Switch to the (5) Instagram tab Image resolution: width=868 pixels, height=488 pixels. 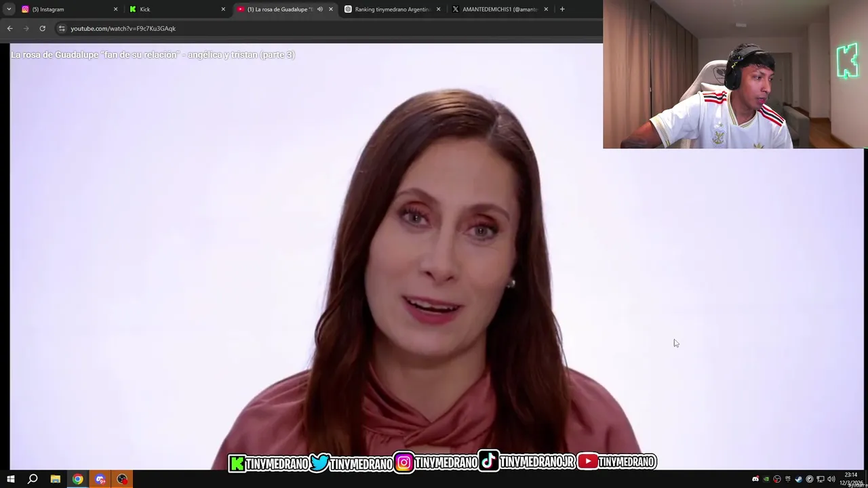point(69,9)
